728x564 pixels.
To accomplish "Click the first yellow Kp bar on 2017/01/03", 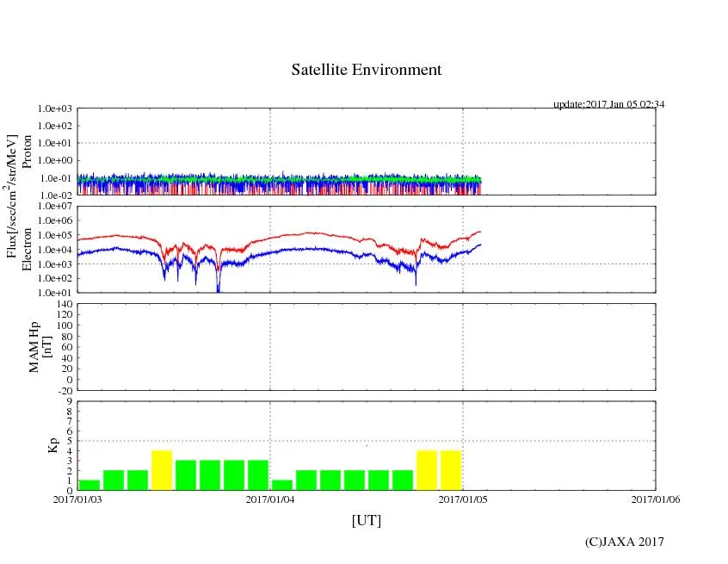I will tap(162, 470).
